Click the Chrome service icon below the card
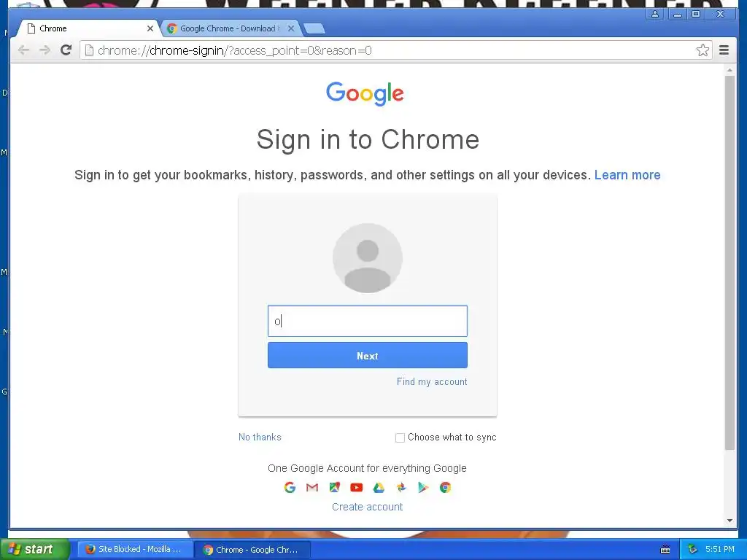Screen dimensions: 747x560 tap(446, 487)
